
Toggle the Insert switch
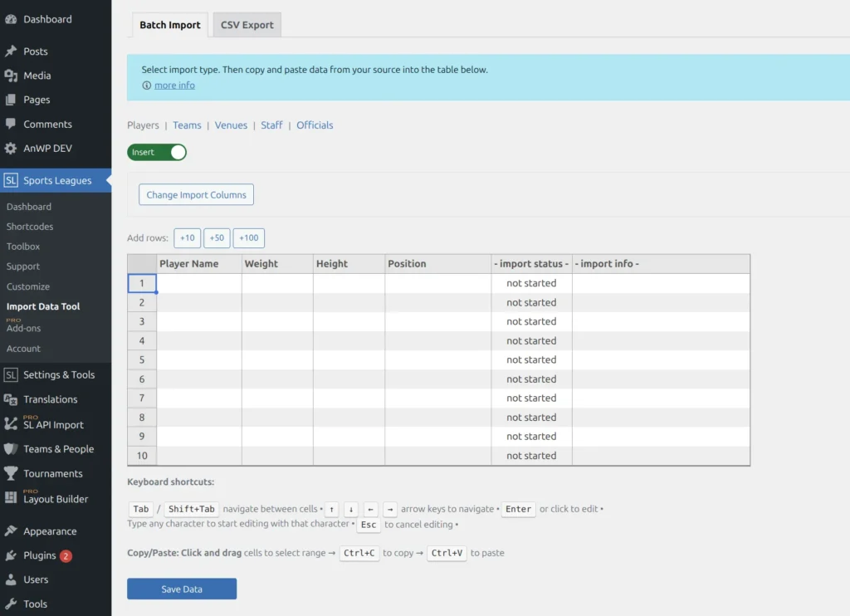pos(157,153)
